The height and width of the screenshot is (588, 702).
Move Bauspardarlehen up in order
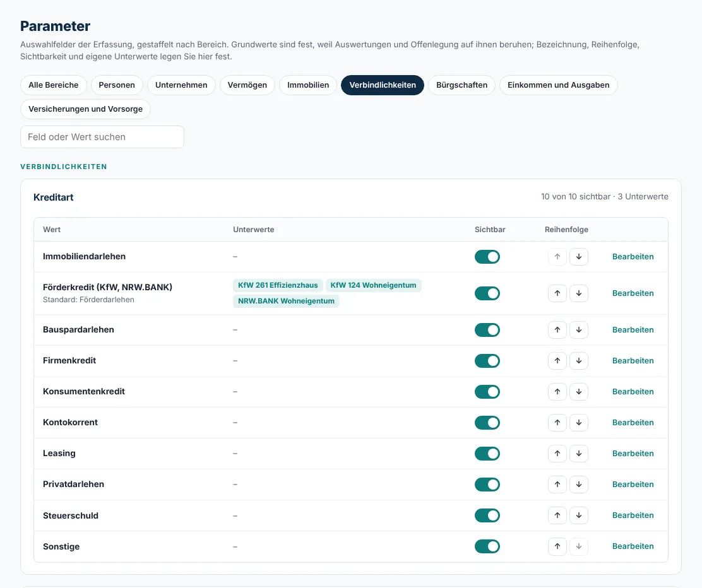557,330
